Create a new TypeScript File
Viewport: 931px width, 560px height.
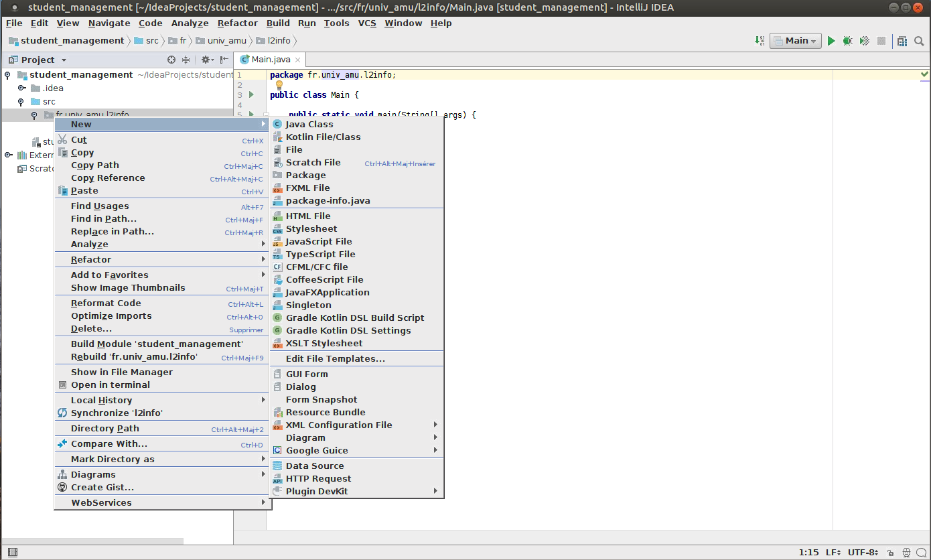(356, 254)
